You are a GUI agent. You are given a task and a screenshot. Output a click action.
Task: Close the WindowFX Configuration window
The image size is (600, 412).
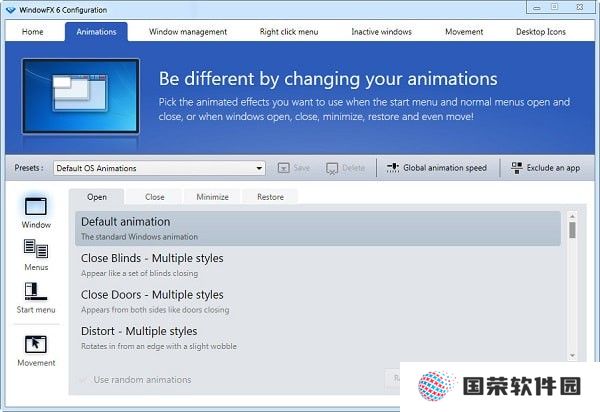pos(580,7)
